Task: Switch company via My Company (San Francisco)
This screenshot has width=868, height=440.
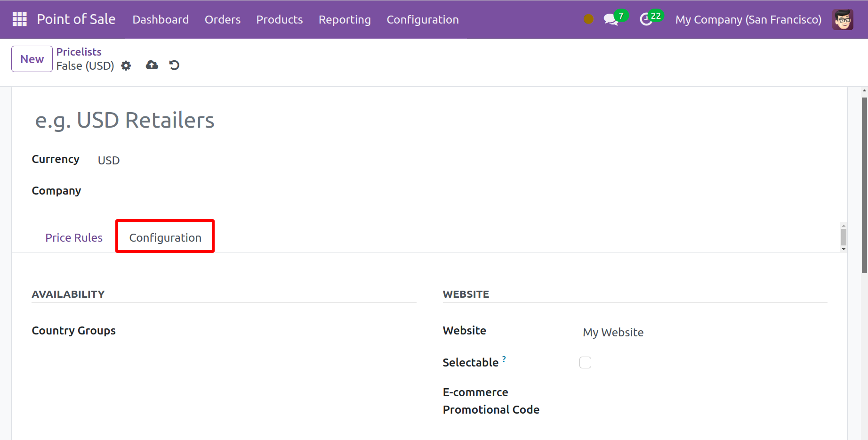Action: pyautogui.click(x=748, y=19)
